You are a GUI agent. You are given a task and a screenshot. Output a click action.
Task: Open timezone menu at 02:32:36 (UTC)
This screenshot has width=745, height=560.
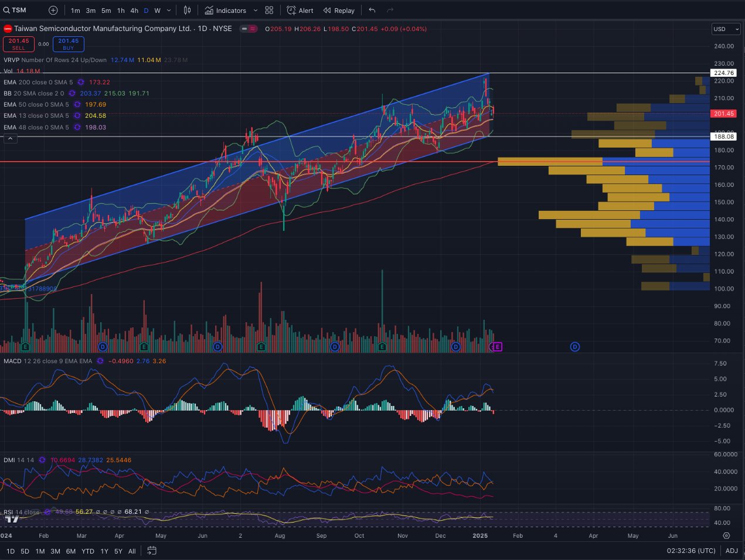tap(691, 551)
